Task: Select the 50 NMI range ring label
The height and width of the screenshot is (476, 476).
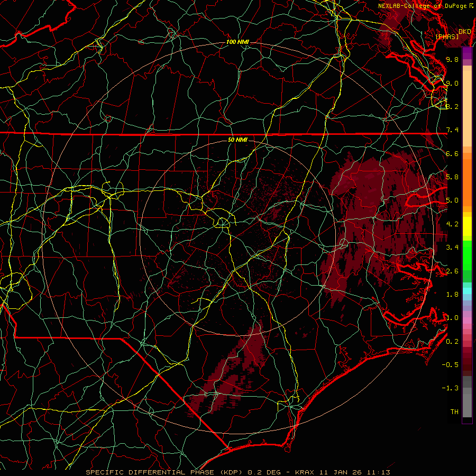Action: (x=237, y=140)
